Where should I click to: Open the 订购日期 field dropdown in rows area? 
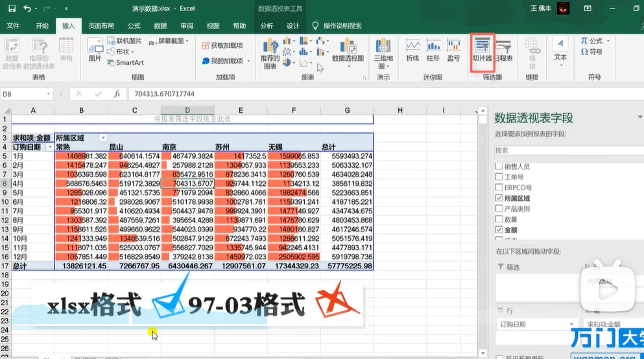pos(572,324)
